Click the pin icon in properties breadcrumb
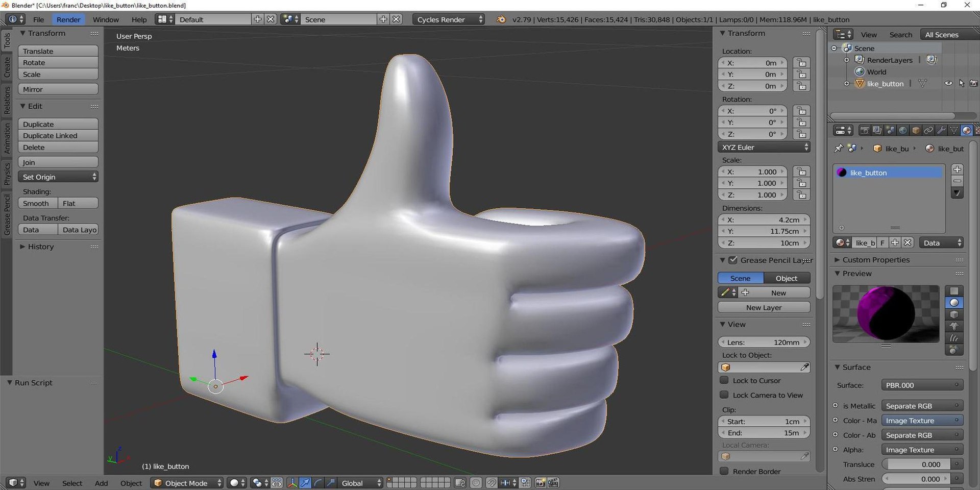Screen dimensions: 980x490 [x=839, y=149]
